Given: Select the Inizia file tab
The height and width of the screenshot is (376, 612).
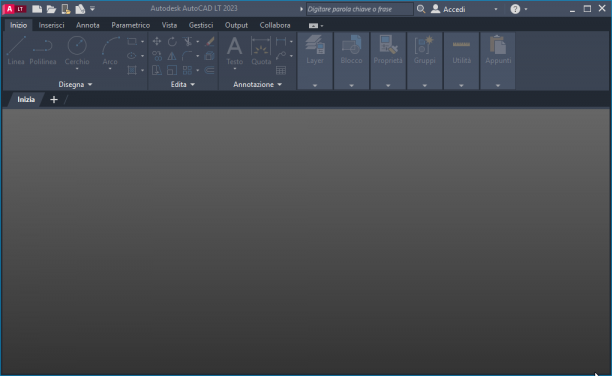Looking at the screenshot, I should click(26, 100).
